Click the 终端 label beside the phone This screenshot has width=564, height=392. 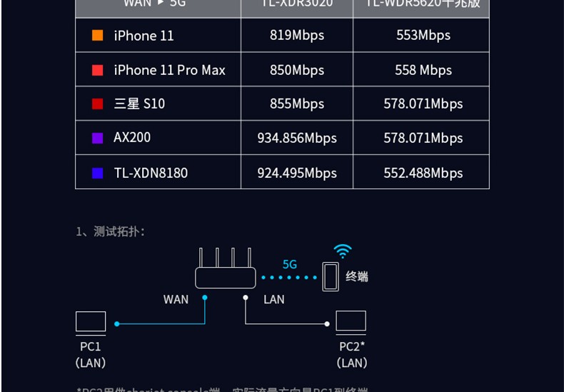pos(357,276)
